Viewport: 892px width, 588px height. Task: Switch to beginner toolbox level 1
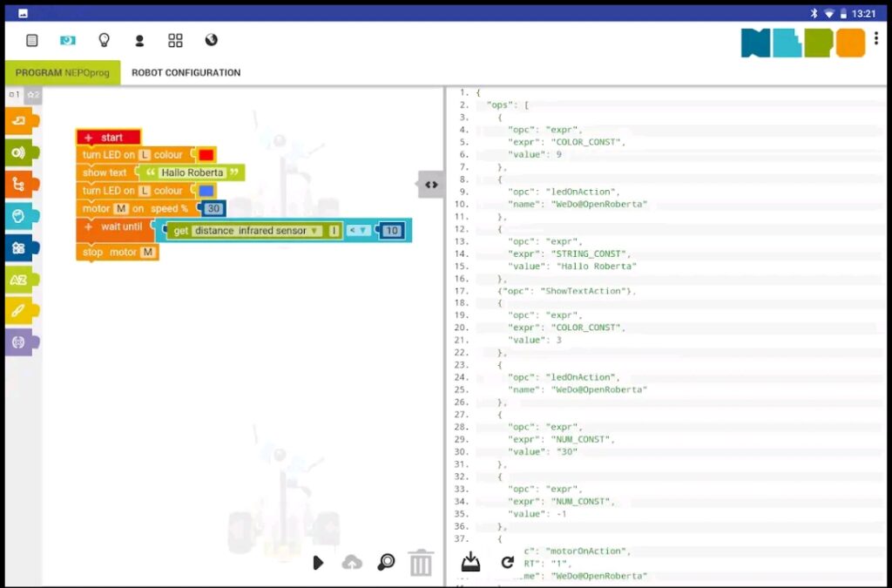pyautogui.click(x=14, y=94)
